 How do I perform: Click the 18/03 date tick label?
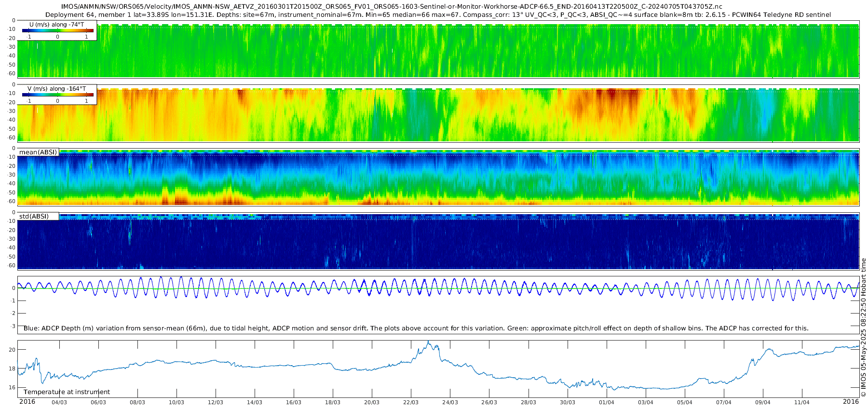pos(333,402)
